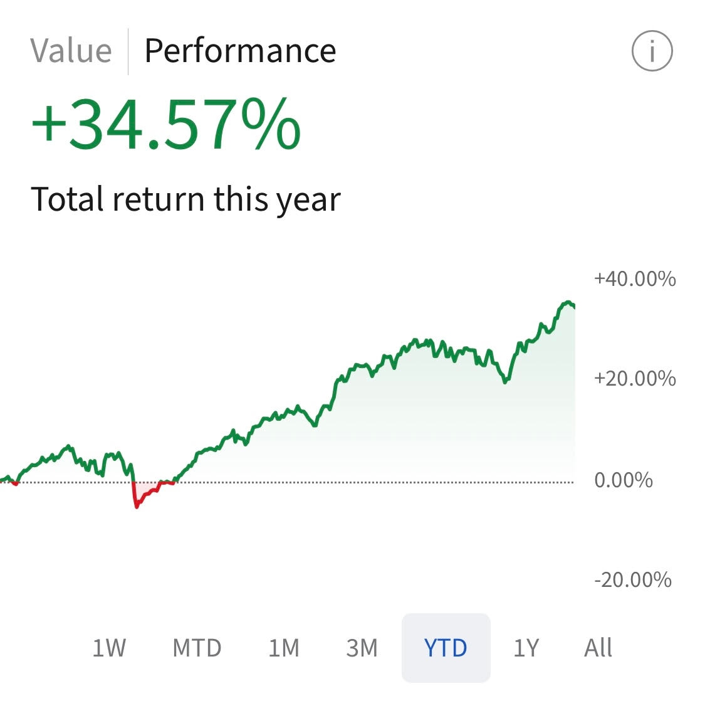Show All-time performance history
This screenshot has width=705, height=728.
coord(598,647)
